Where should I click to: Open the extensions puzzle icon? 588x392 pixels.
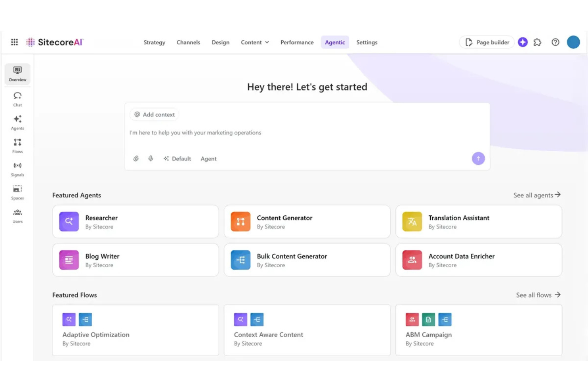point(538,42)
